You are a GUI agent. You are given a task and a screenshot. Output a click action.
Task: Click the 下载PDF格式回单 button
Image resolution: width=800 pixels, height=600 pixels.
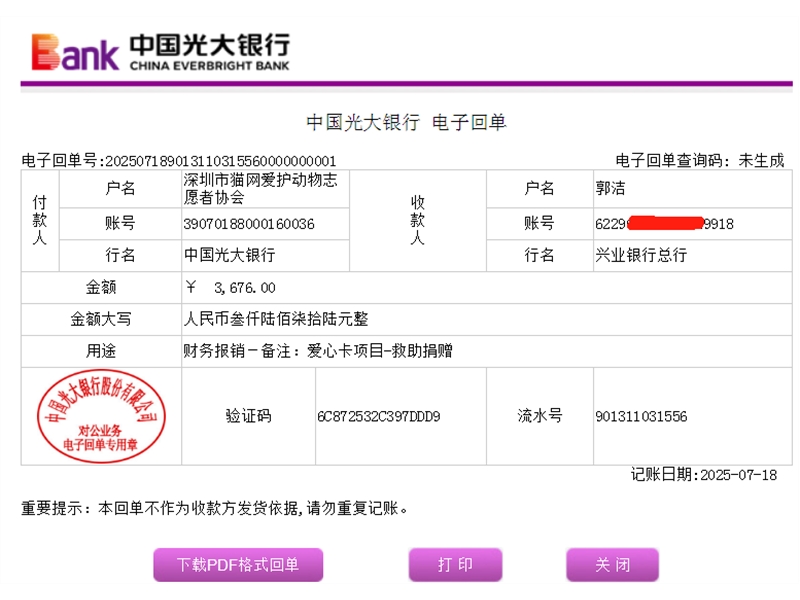238,565
